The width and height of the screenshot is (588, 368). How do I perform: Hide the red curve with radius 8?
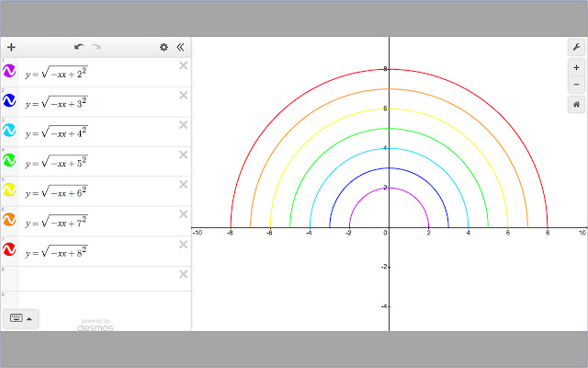point(9,249)
